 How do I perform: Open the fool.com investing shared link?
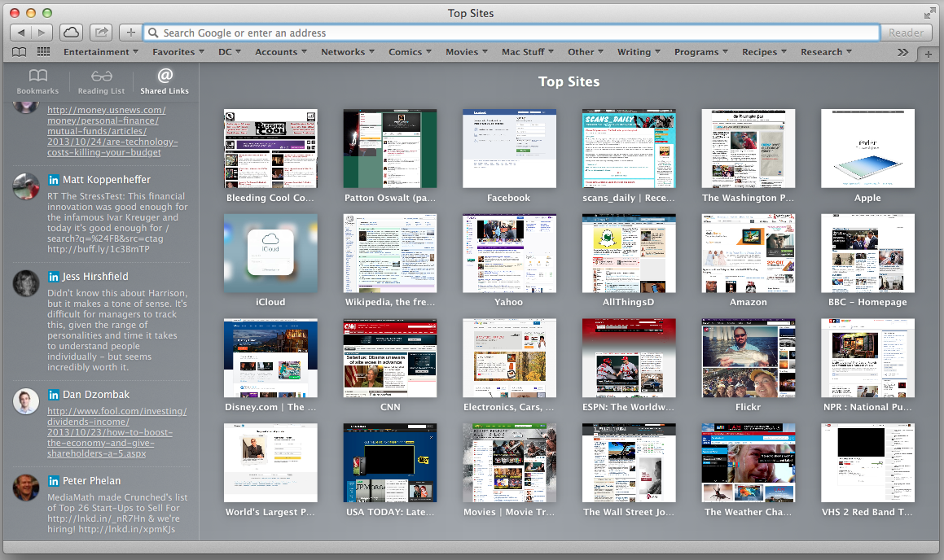(x=116, y=432)
